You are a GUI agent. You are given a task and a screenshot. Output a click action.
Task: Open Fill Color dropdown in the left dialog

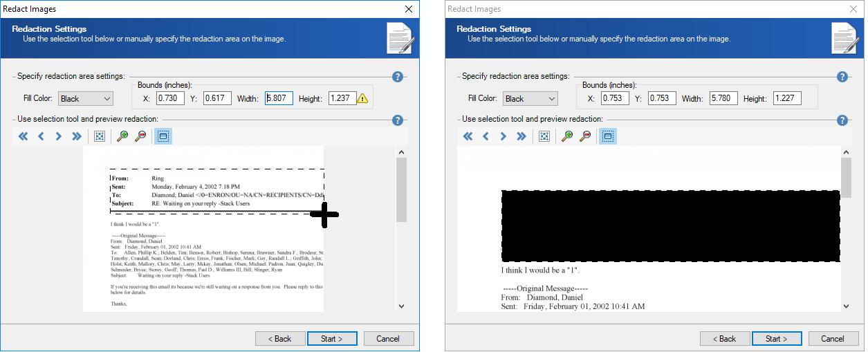[85, 99]
